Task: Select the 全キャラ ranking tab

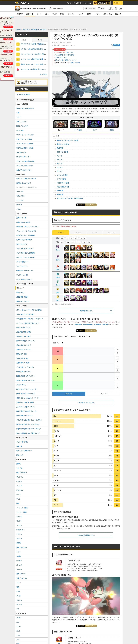Action: coord(61,232)
